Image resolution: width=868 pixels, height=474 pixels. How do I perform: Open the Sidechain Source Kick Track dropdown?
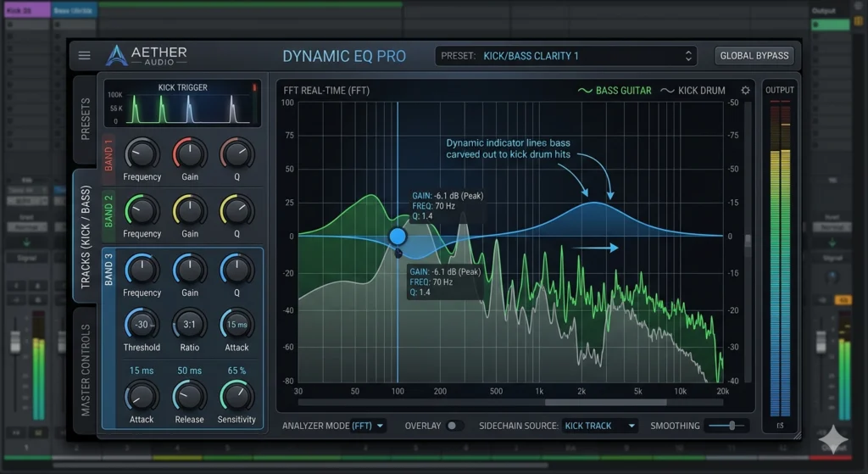pyautogui.click(x=599, y=426)
